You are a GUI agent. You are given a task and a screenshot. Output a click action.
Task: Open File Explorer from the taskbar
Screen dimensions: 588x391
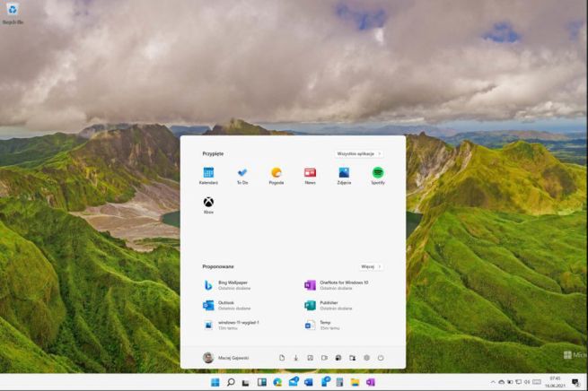tap(355, 382)
